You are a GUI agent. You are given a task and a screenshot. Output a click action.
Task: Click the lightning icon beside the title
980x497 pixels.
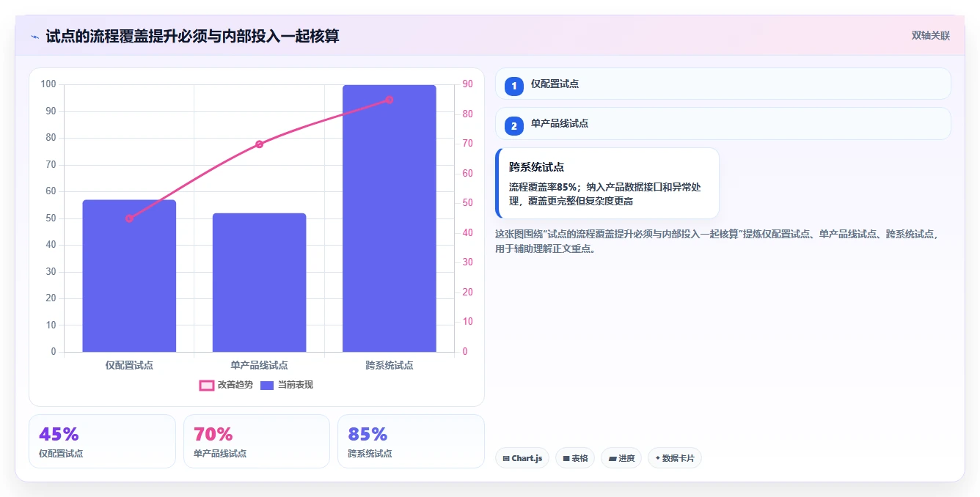coord(34,37)
